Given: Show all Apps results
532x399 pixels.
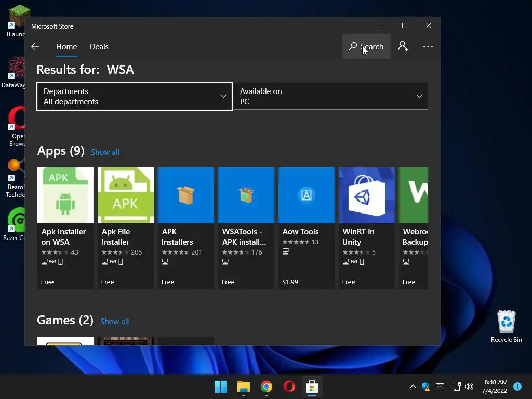Looking at the screenshot, I should point(105,152).
